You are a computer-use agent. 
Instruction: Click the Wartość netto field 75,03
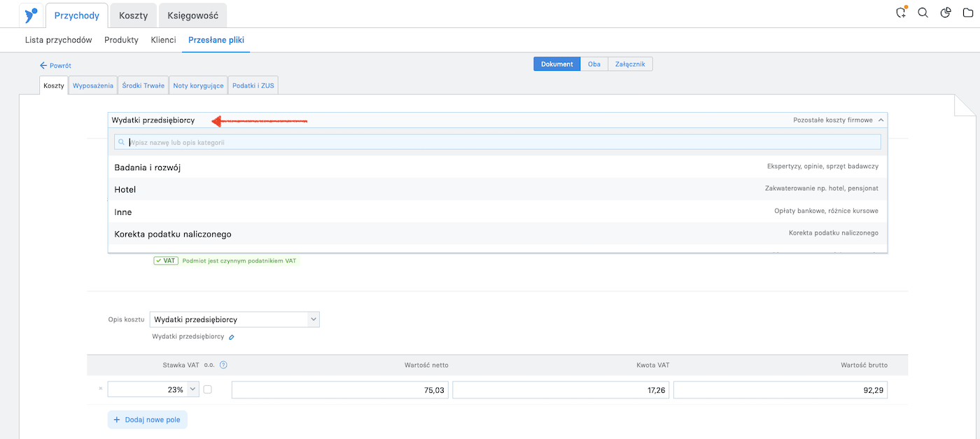click(x=341, y=390)
